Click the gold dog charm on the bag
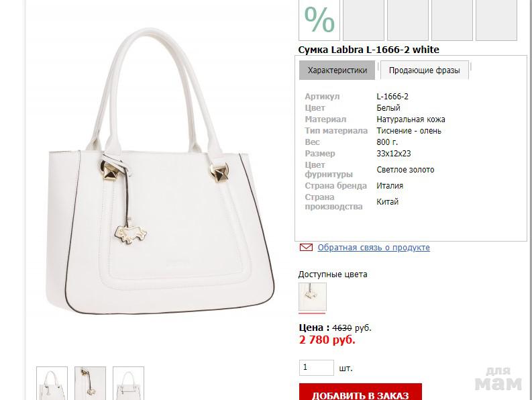The height and width of the screenshot is (400, 532). click(131, 235)
